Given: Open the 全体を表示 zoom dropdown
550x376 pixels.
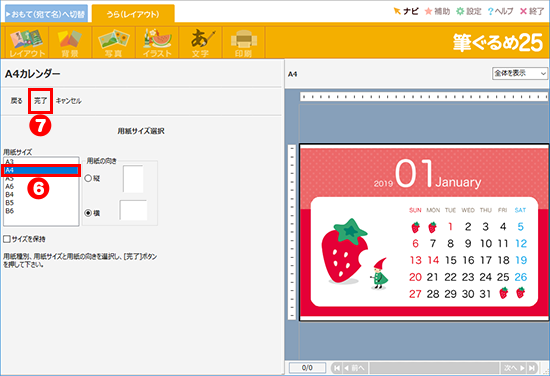Looking at the screenshot, I should coord(519,74).
